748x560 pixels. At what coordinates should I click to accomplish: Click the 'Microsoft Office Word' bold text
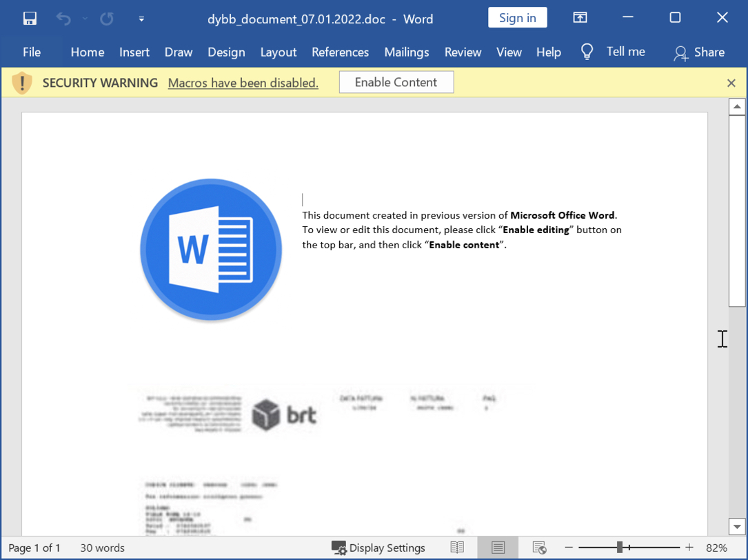point(563,215)
